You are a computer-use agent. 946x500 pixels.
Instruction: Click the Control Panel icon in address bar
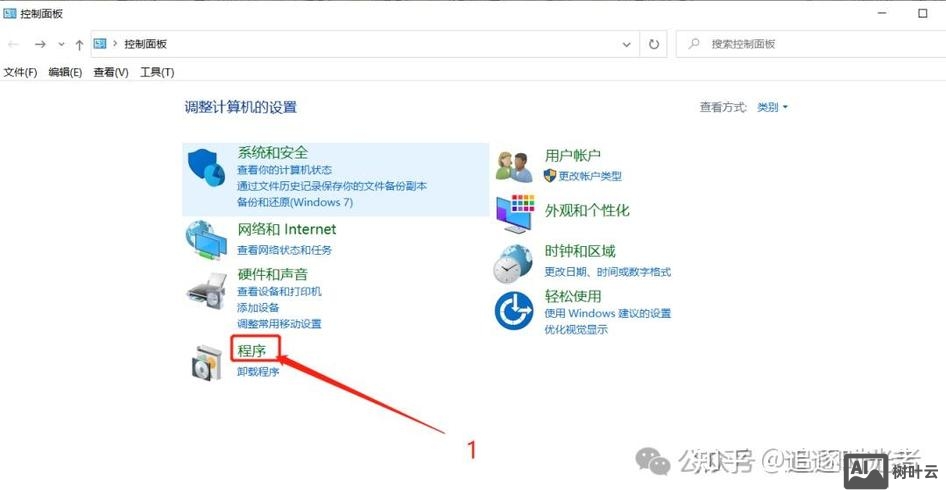[100, 43]
